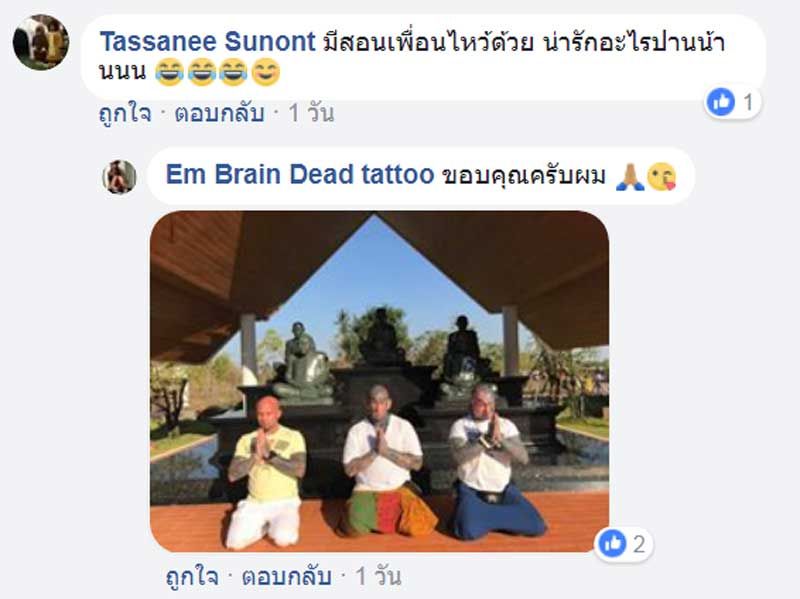Open Em Brain Dead tattoo's avatar
Image resolution: width=800 pixels, height=599 pixels.
(x=119, y=177)
